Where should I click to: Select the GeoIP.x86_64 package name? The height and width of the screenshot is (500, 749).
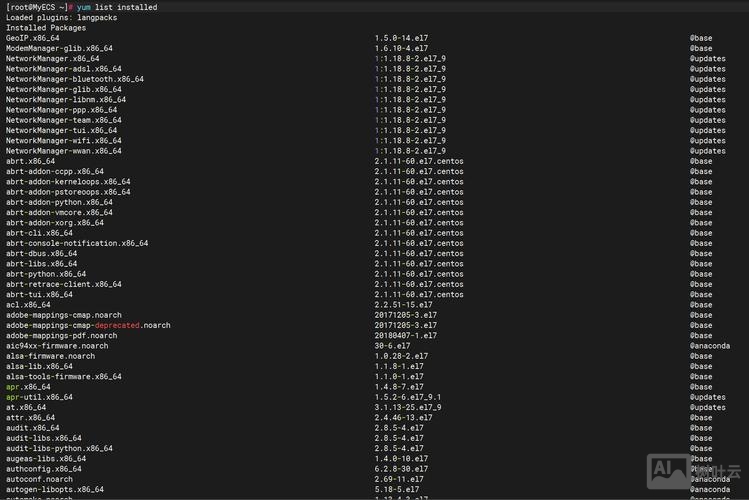33,38
